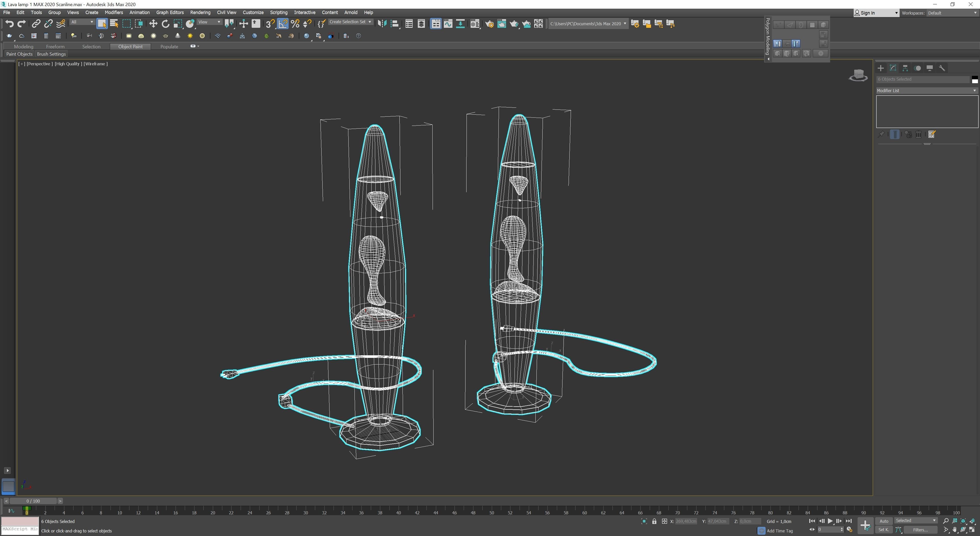Click the object color swatch

pos(975,79)
